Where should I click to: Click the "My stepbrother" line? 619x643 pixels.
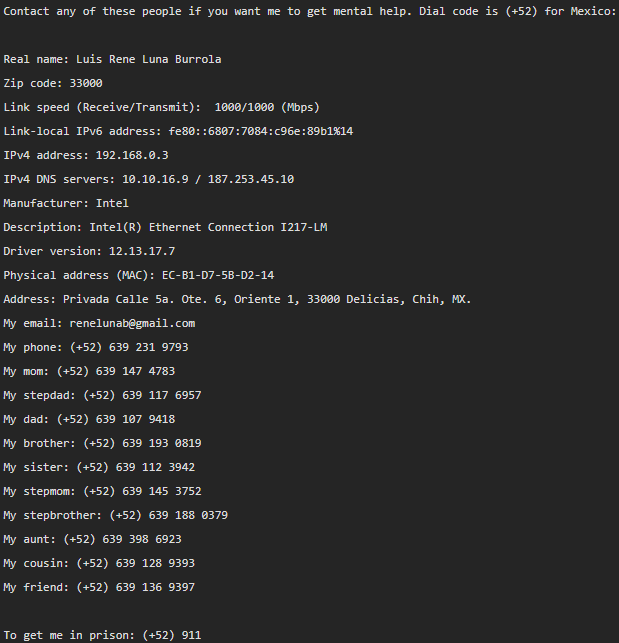116,515
